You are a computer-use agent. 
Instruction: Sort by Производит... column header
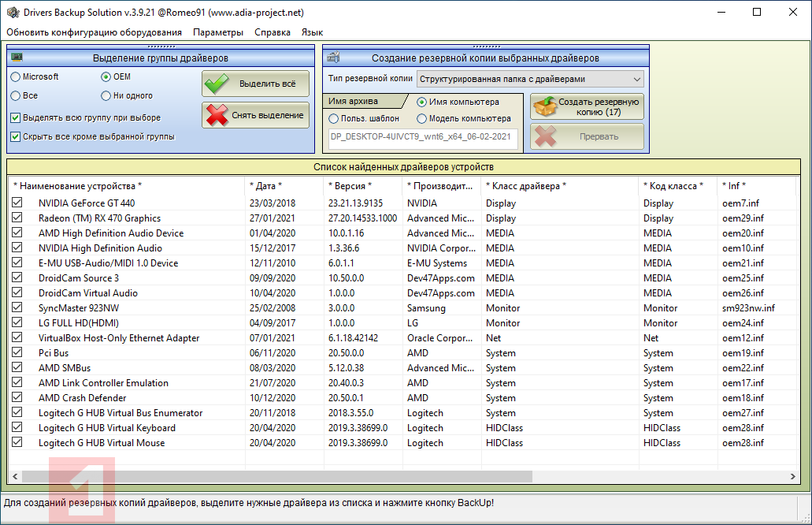[442, 185]
